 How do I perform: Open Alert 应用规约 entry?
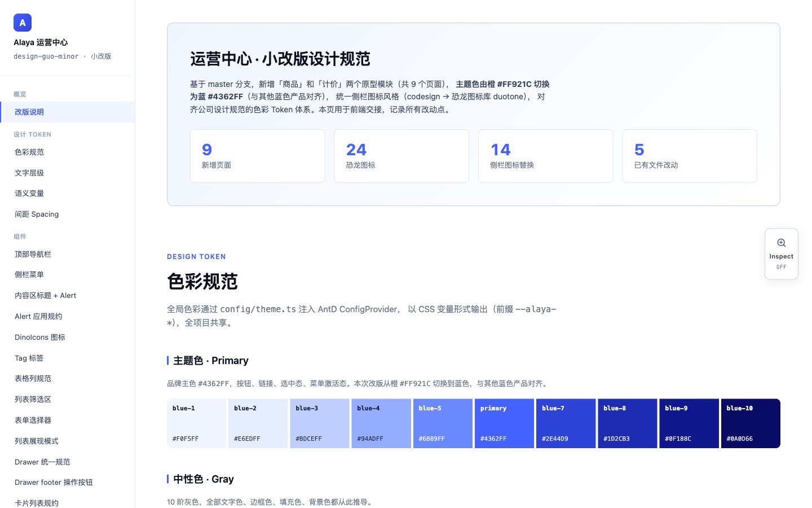point(67,316)
